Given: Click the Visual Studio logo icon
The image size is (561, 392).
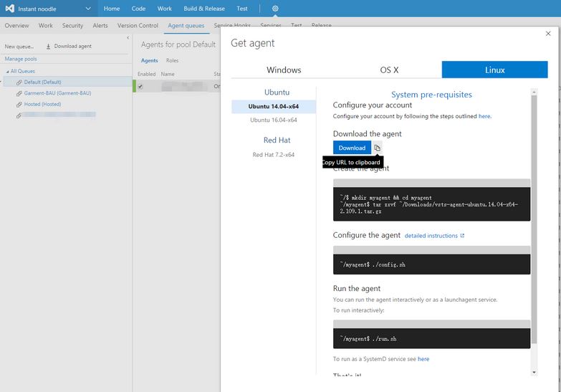Looking at the screenshot, I should coord(9,8).
